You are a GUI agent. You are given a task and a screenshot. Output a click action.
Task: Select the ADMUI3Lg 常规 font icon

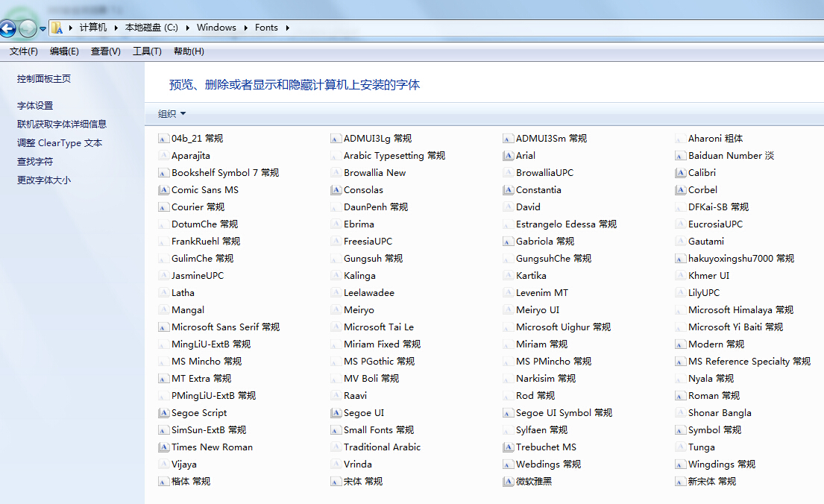(336, 139)
